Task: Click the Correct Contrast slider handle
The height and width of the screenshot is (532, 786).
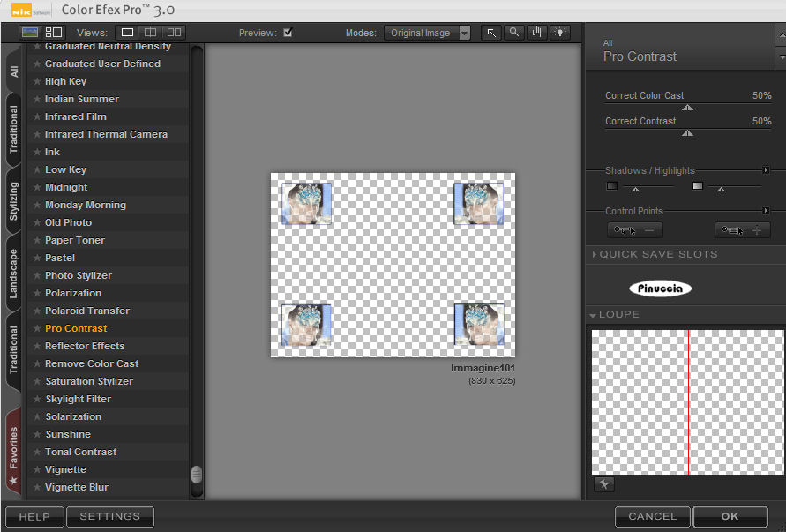Action: pyautogui.click(x=687, y=133)
